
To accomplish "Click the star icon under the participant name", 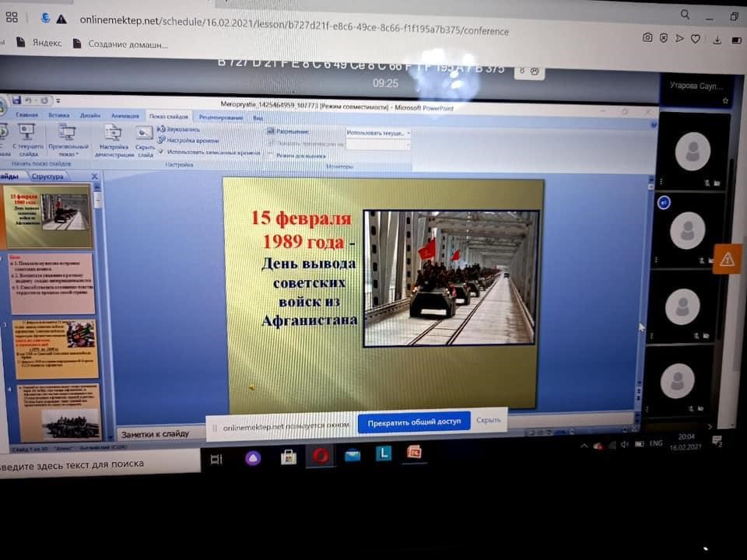I will tap(725, 101).
